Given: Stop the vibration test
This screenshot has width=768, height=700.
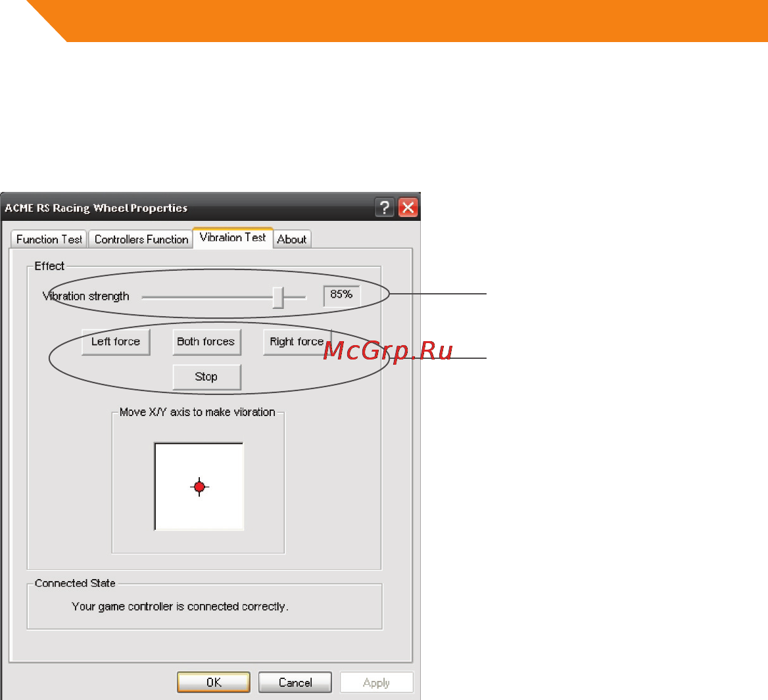Looking at the screenshot, I should [206, 377].
